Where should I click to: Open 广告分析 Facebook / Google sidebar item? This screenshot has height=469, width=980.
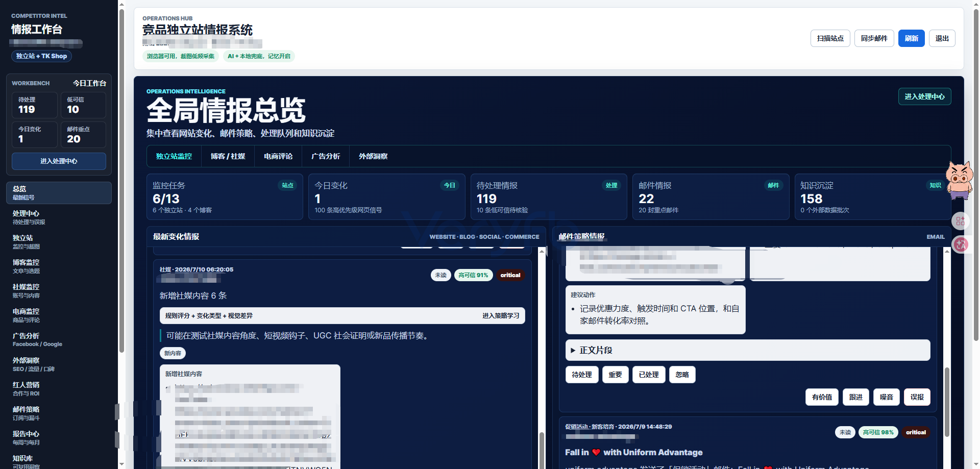(x=59, y=340)
